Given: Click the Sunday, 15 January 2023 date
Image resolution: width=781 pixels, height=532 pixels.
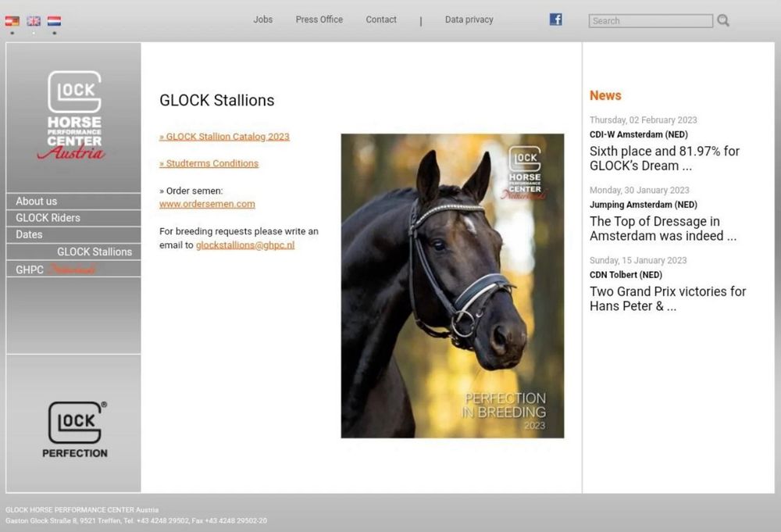Looking at the screenshot, I should coord(638,260).
